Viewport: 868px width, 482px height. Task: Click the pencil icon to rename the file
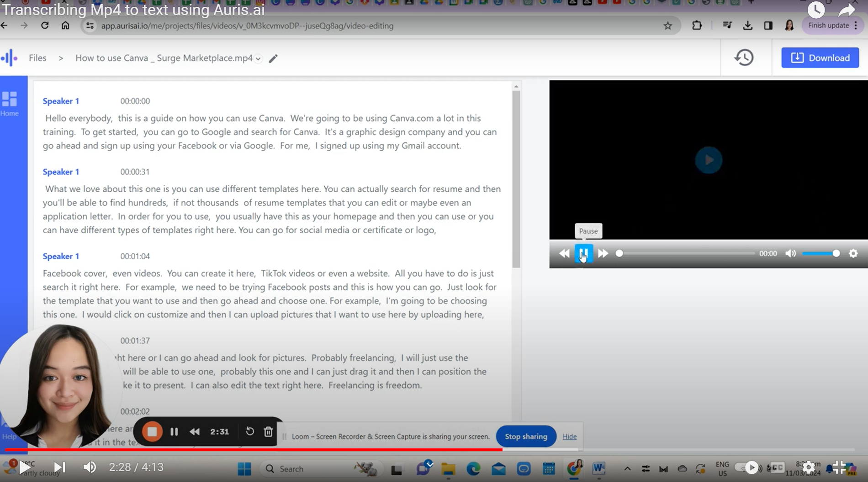(x=273, y=58)
